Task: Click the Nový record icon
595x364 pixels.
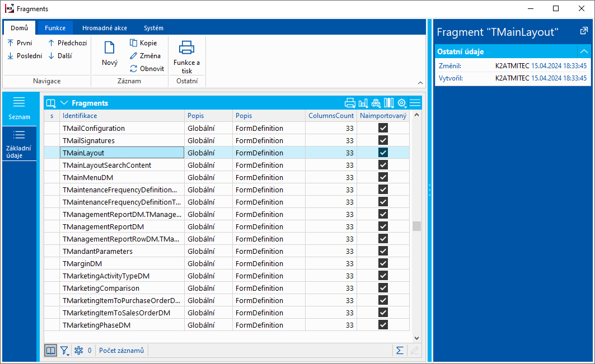Action: point(110,48)
